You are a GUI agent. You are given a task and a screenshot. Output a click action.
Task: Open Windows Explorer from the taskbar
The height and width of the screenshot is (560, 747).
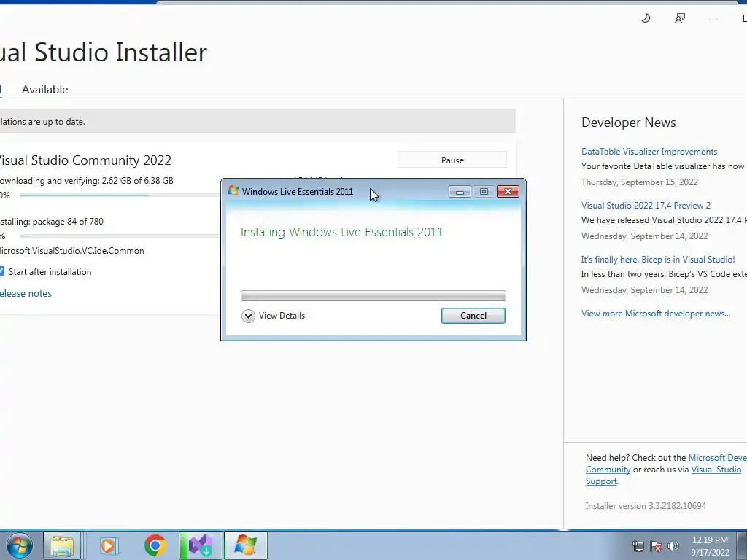click(x=62, y=545)
